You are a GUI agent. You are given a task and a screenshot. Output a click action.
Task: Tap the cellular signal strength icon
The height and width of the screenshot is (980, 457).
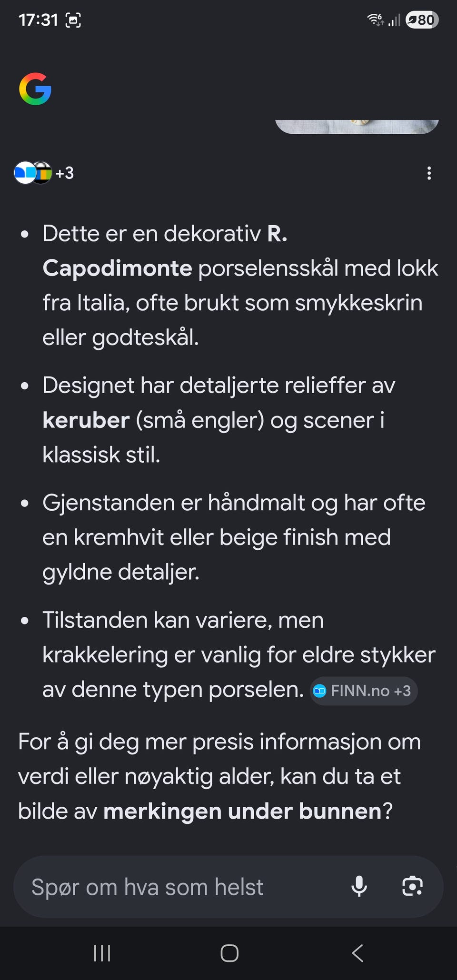coord(394,20)
